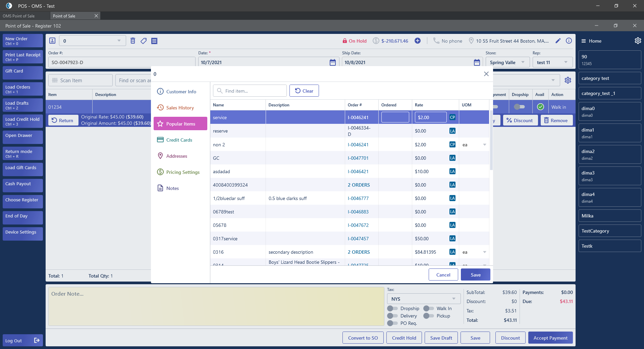Click the popup items list scrollbar

(x=491, y=141)
